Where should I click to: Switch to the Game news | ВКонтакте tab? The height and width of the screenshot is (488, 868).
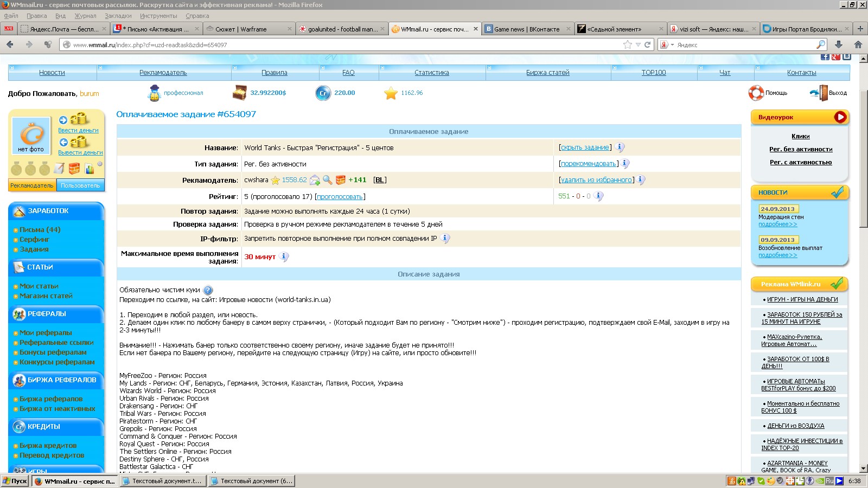click(527, 29)
